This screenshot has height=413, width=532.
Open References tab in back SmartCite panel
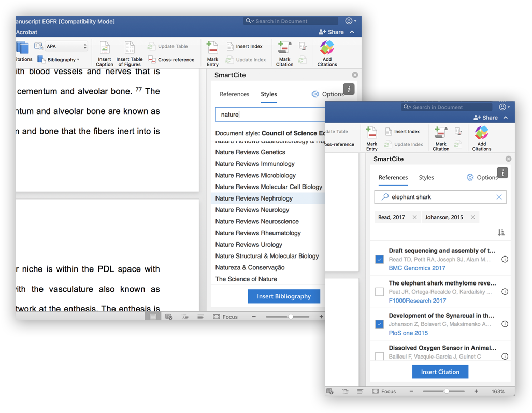[234, 94]
